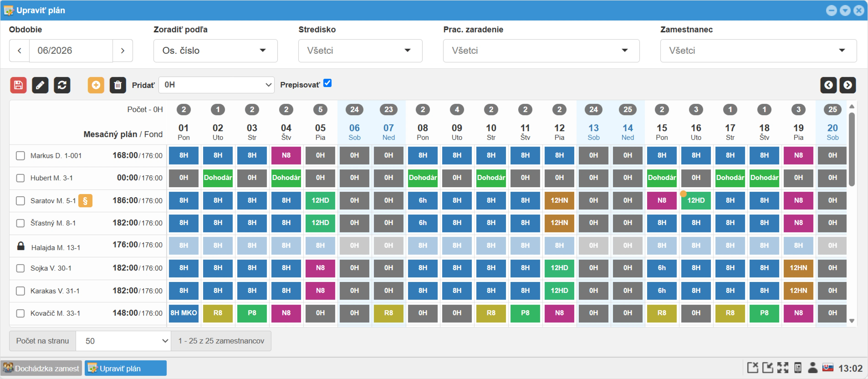The height and width of the screenshot is (379, 868).
Task: Mark the Kovačič M. 33-1 checkbox
Action: (x=21, y=313)
